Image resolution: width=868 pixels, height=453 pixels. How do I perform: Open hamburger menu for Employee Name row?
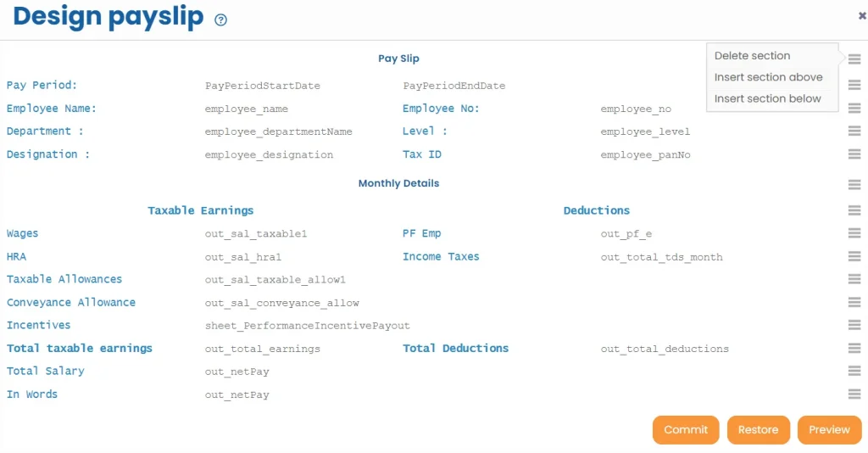tap(854, 109)
